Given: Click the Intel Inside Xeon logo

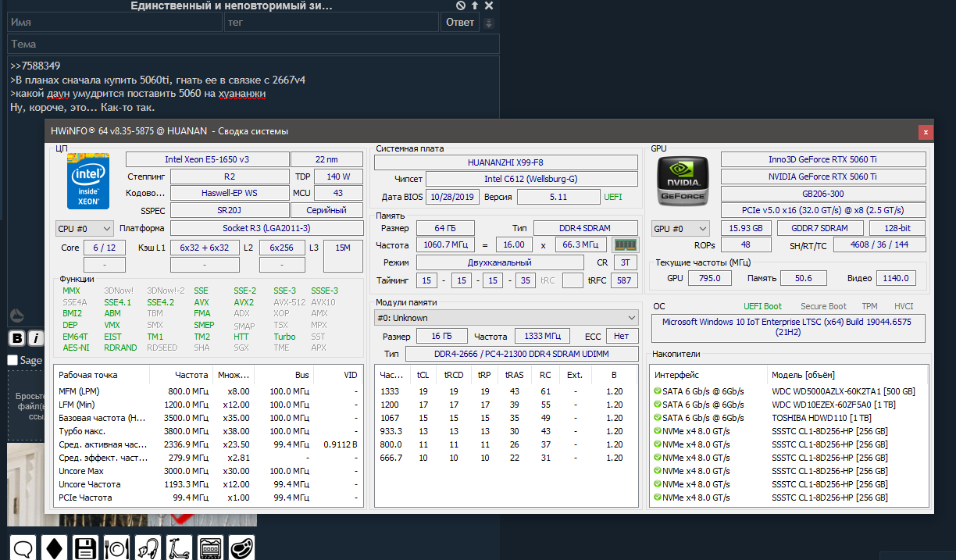Looking at the screenshot, I should (88, 181).
